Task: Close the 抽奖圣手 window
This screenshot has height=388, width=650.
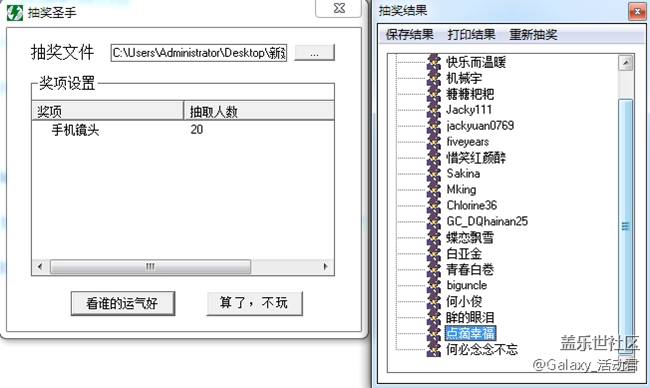Action: click(339, 8)
